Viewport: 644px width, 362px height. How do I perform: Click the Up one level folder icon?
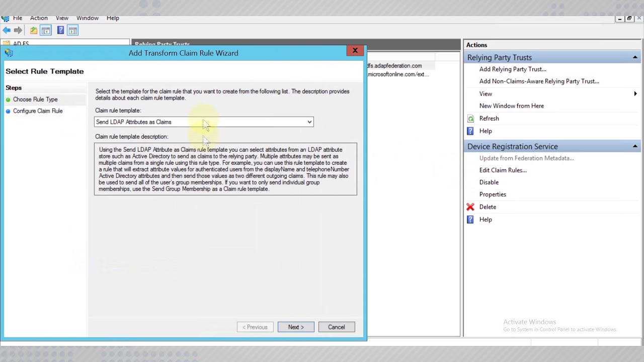coord(33,31)
